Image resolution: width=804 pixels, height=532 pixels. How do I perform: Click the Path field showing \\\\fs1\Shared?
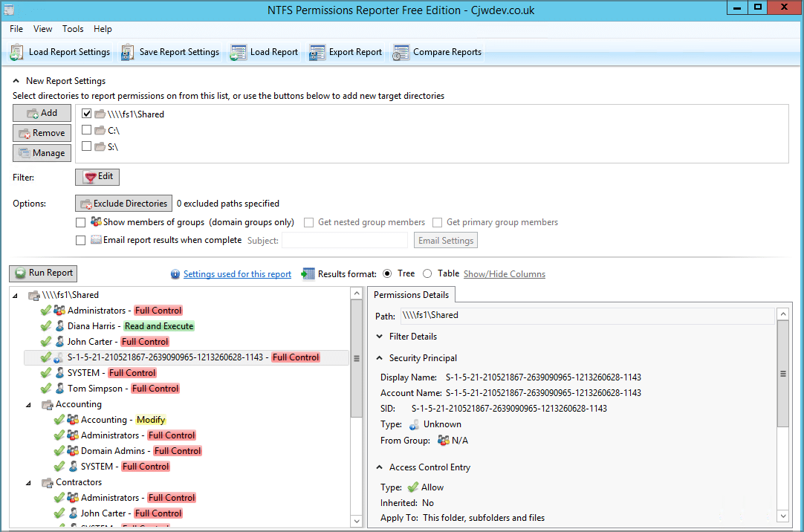(x=587, y=316)
